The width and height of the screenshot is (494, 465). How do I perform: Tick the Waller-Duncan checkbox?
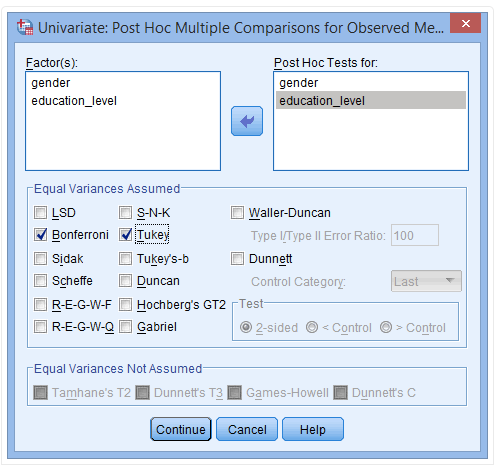click(237, 213)
